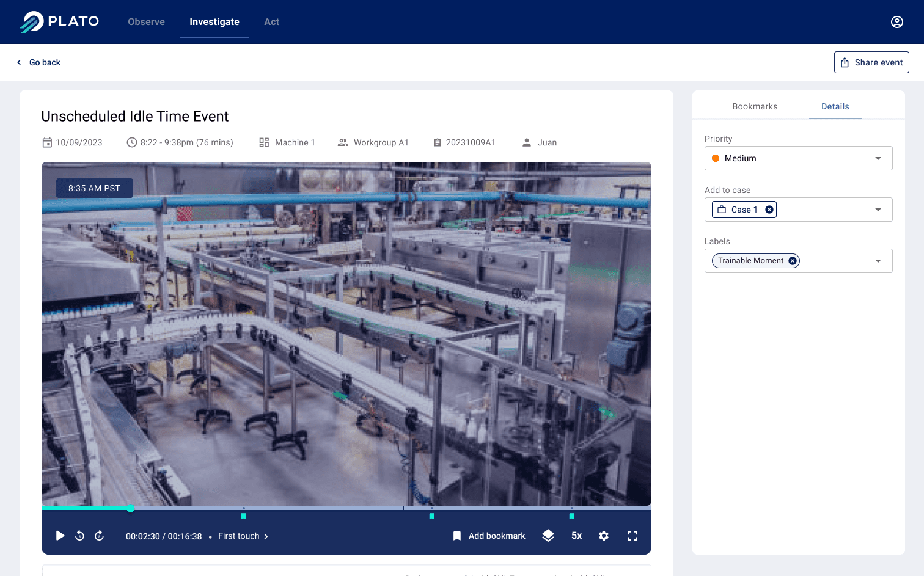Click the account profile icon in top bar
The height and width of the screenshot is (576, 924).
coord(897,21)
